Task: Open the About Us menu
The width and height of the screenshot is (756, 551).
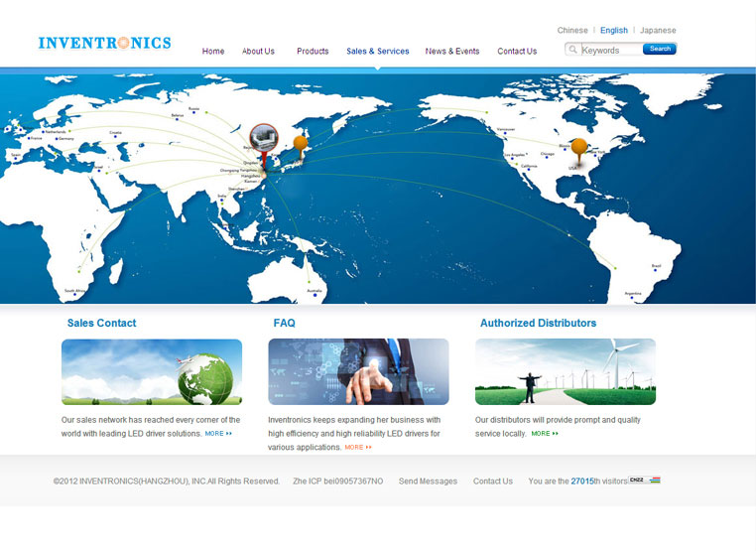Action: pos(258,52)
